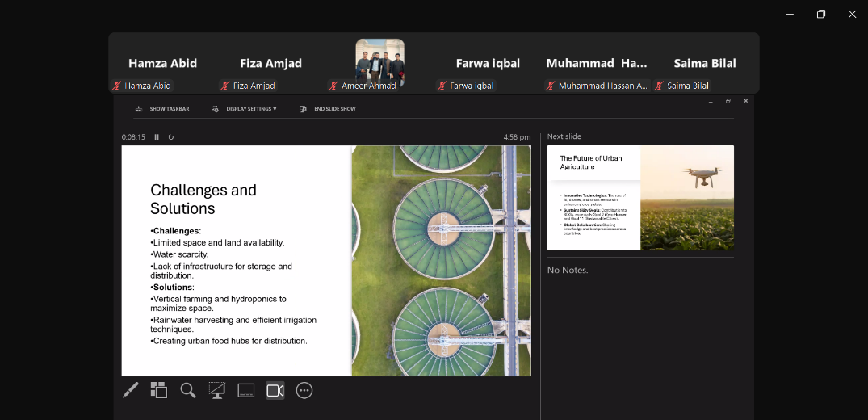The width and height of the screenshot is (868, 420).
Task: Click the next slide preview thumbnail
Action: point(640,198)
